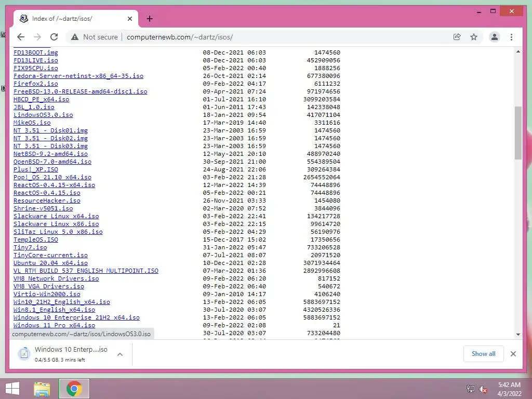Image resolution: width=532 pixels, height=399 pixels.
Task: Click the muted volume tray icon
Action: tap(483, 389)
